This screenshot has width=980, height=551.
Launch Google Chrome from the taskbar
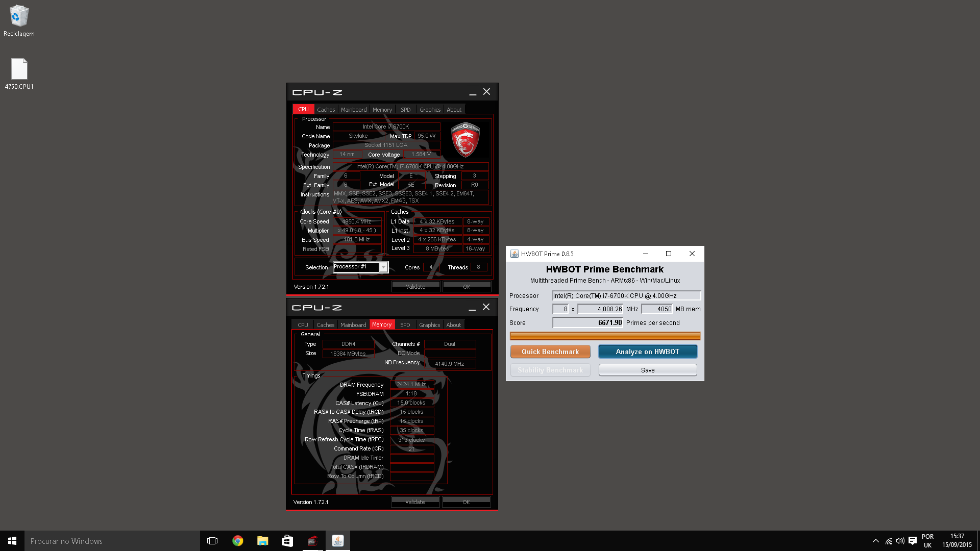(237, 541)
